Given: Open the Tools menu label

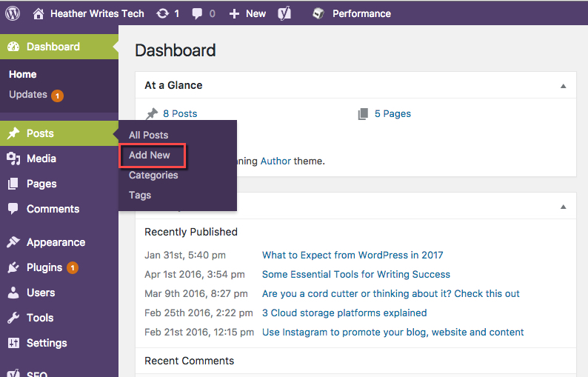Looking at the screenshot, I should coord(40,318).
